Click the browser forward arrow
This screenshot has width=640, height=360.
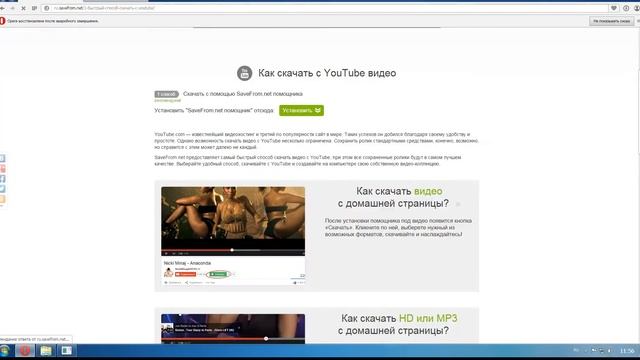coord(13,8)
